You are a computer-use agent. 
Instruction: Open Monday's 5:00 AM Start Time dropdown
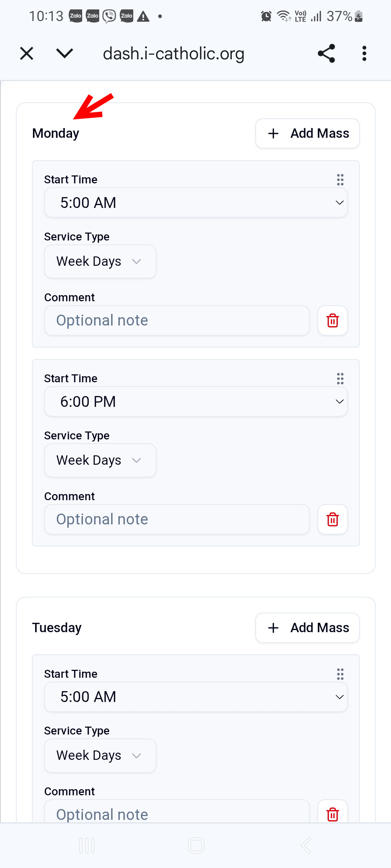coord(195,203)
